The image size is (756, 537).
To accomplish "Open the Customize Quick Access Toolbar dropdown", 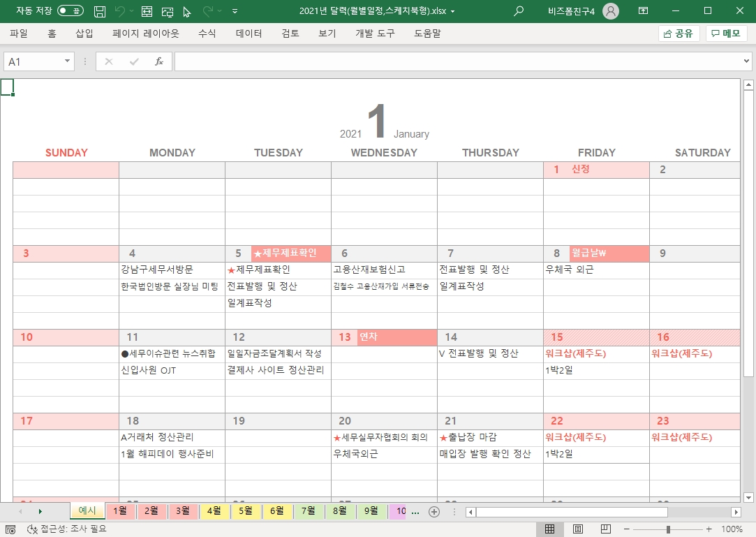I will (x=235, y=11).
